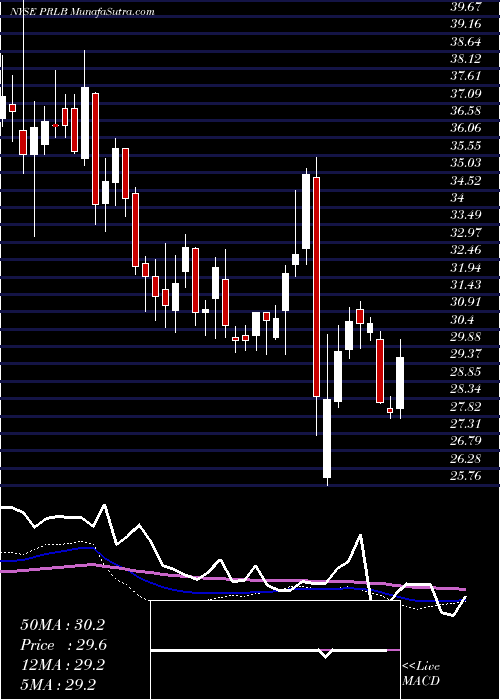
Task: Select the 38.12 price axis label
Action: pyautogui.click(x=466, y=59)
